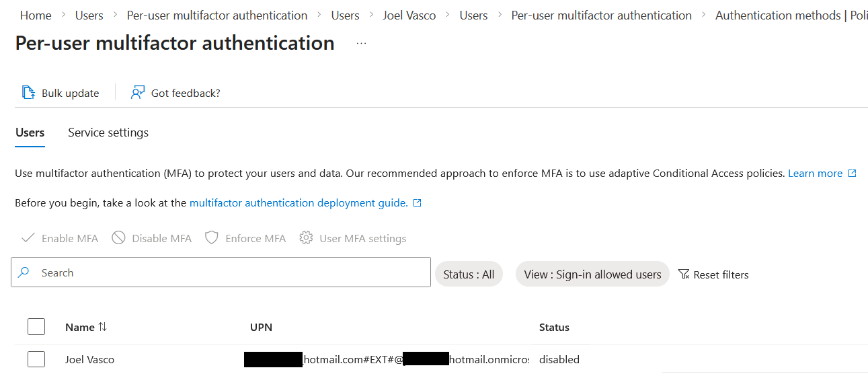Click the Bulk update upload icon
Image resolution: width=868 pixels, height=374 pixels.
pos(28,93)
